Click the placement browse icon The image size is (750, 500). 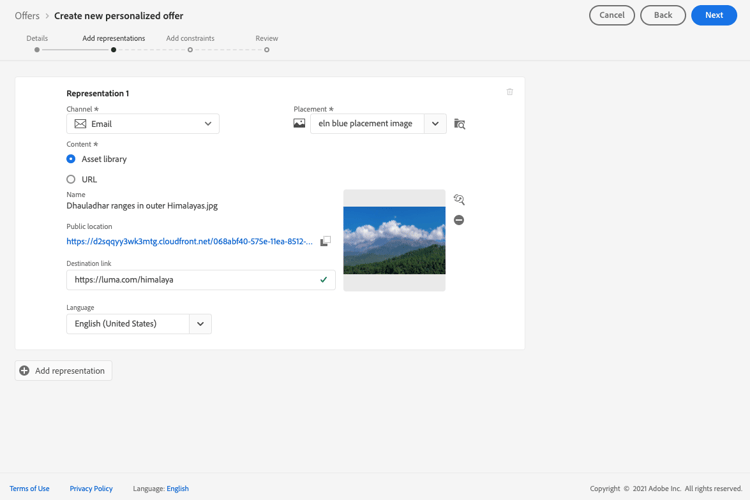coord(460,124)
